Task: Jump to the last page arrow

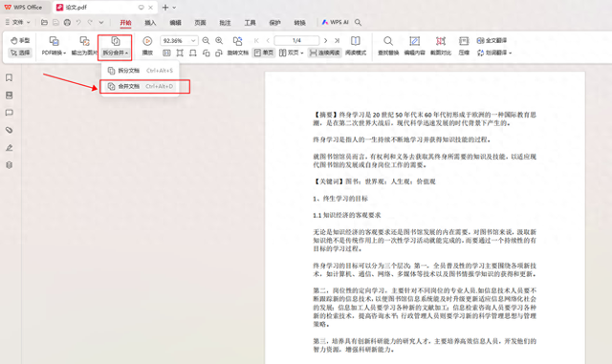Action: click(337, 40)
